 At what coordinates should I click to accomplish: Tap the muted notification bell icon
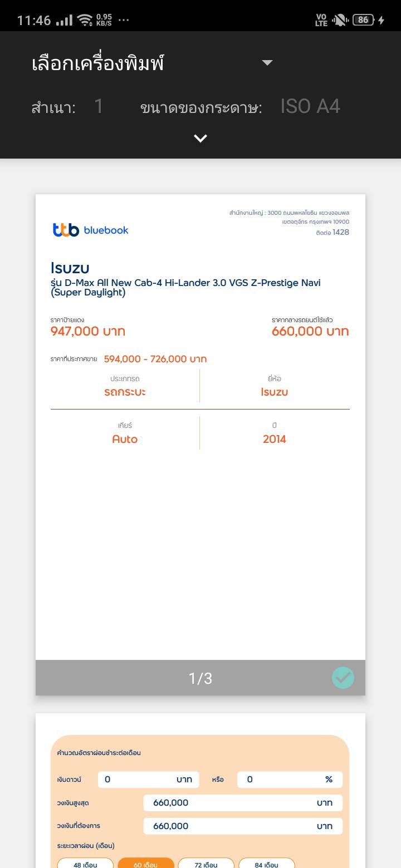point(339,20)
